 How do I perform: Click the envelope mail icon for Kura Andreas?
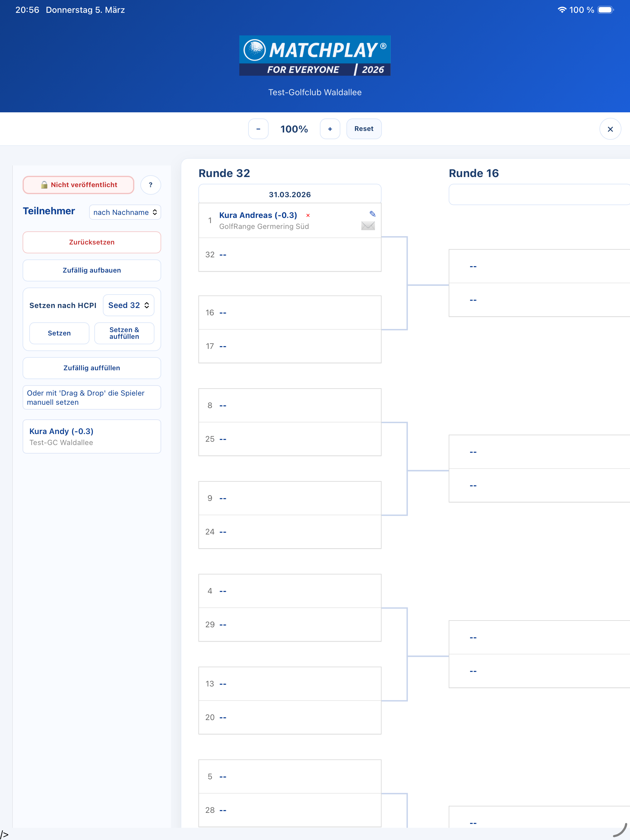click(x=368, y=226)
